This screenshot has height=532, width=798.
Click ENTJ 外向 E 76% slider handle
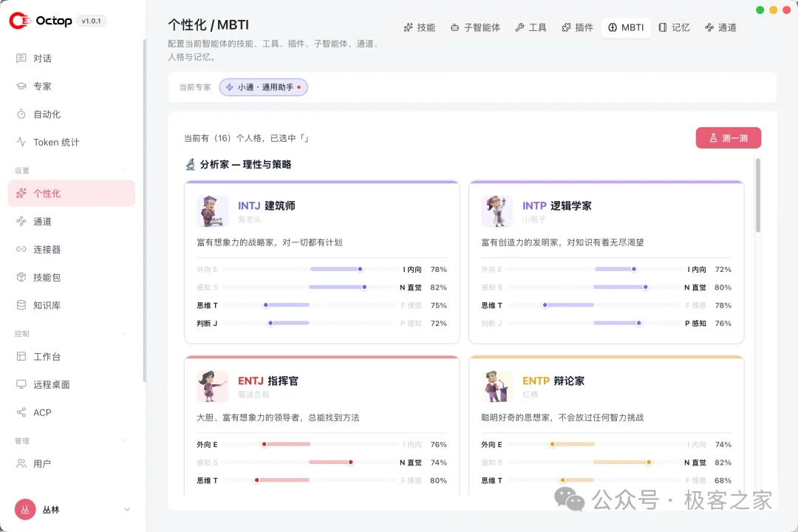tap(264, 444)
